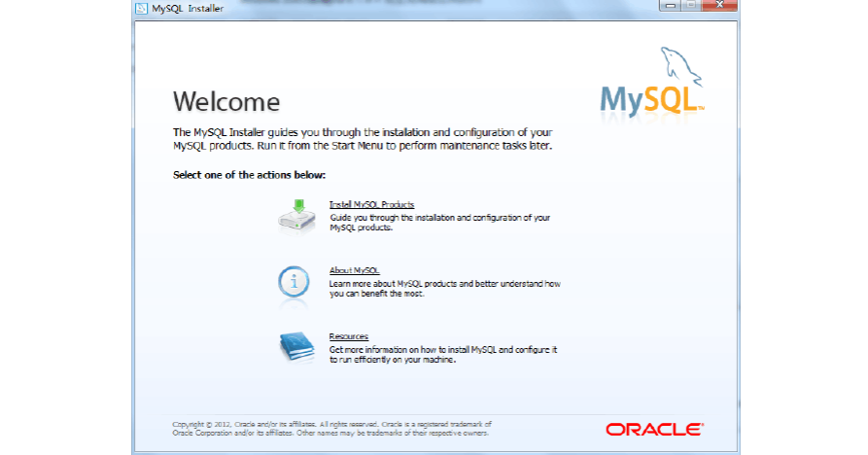Screen dimensions: 868x455
Task: Click the Oracle copyright notice text
Action: [x=331, y=429]
